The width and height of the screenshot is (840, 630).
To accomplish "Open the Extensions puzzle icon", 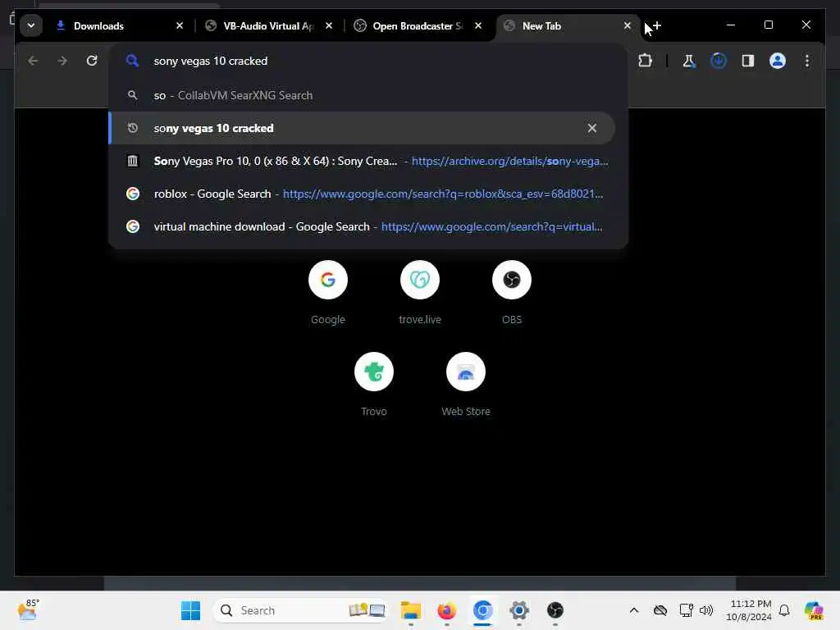I will tap(646, 61).
